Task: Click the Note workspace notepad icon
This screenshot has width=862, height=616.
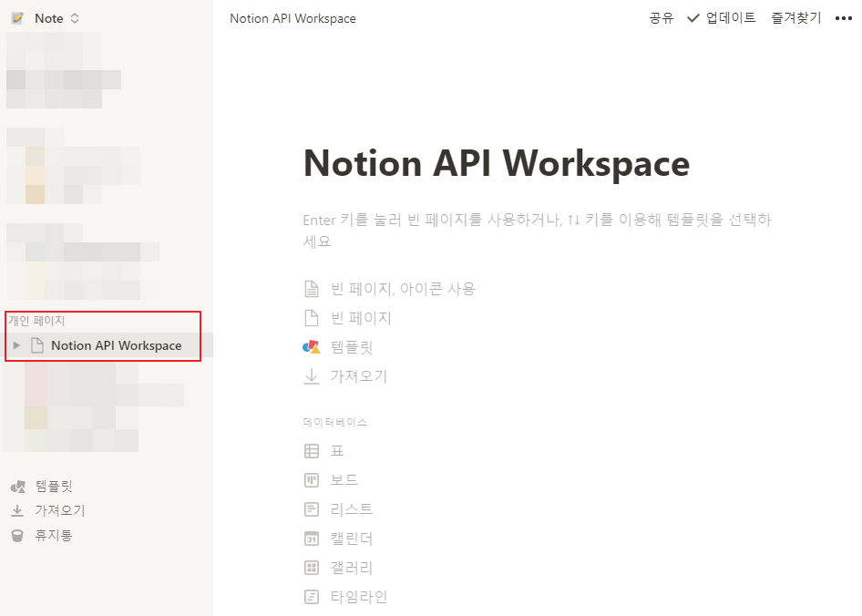Action: click(x=17, y=18)
